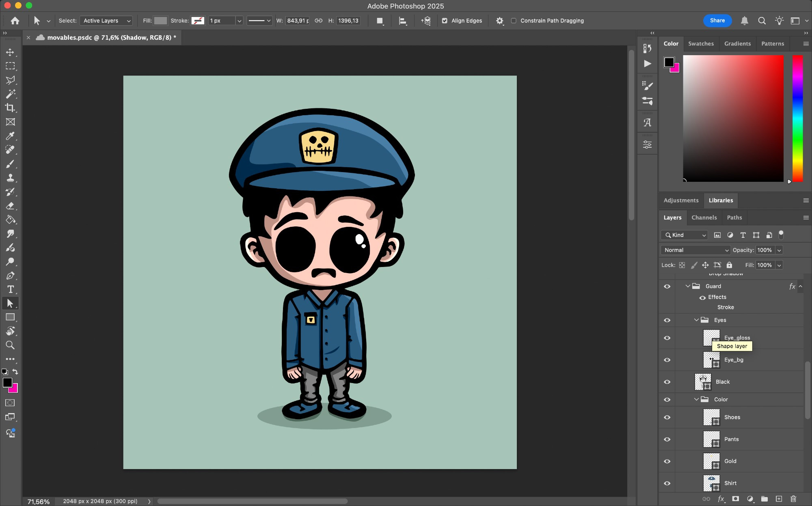Open the stroke line style dropdown
812x506 pixels.
pos(259,21)
